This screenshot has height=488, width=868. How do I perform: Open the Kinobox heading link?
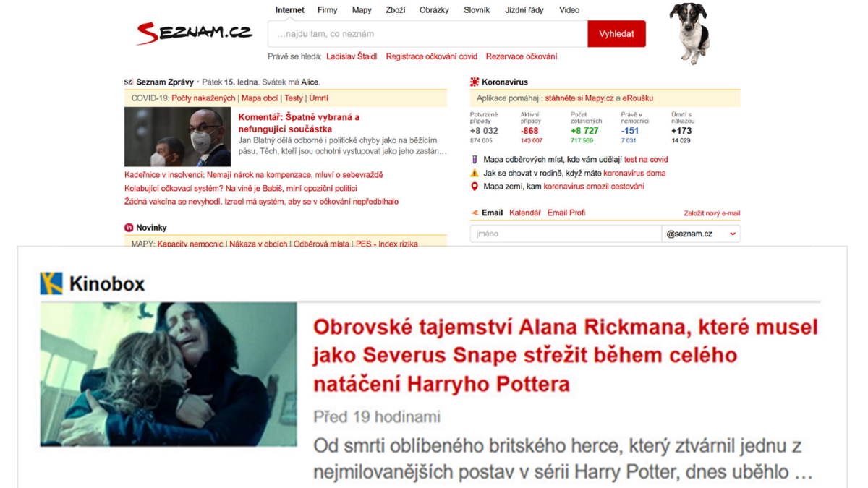[x=107, y=284]
